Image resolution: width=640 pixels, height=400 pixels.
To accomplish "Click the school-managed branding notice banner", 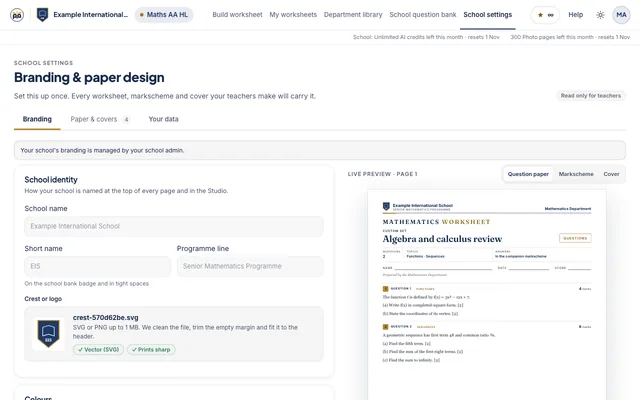I will (x=320, y=150).
